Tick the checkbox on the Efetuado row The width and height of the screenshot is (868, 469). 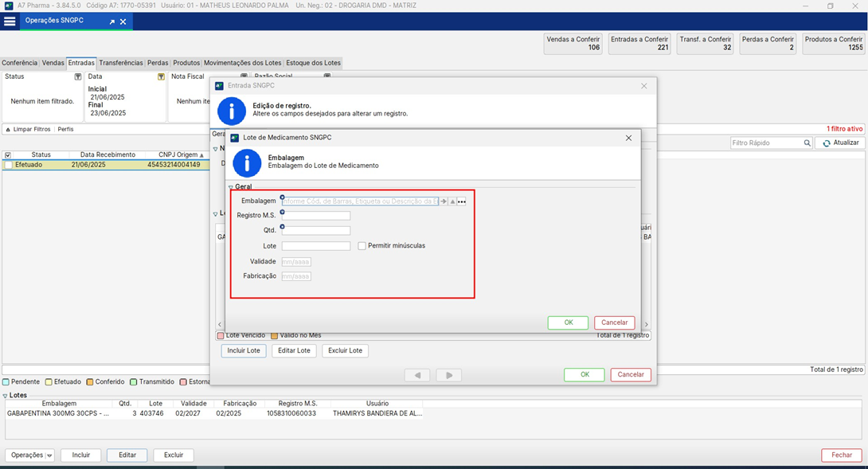point(8,165)
